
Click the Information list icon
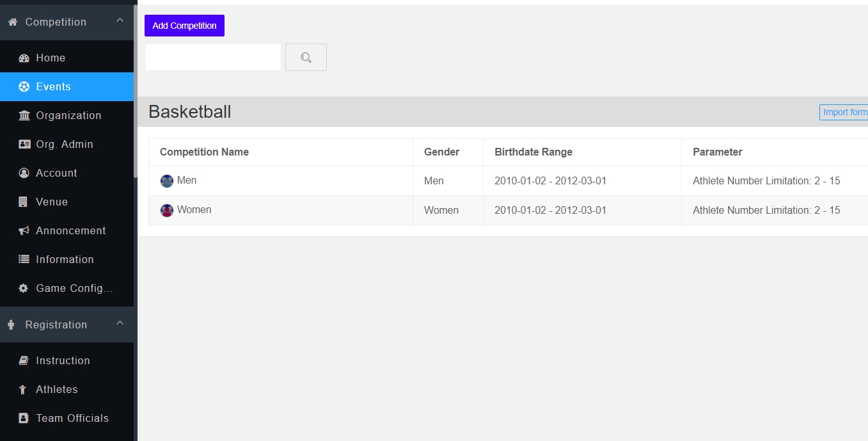tap(24, 260)
